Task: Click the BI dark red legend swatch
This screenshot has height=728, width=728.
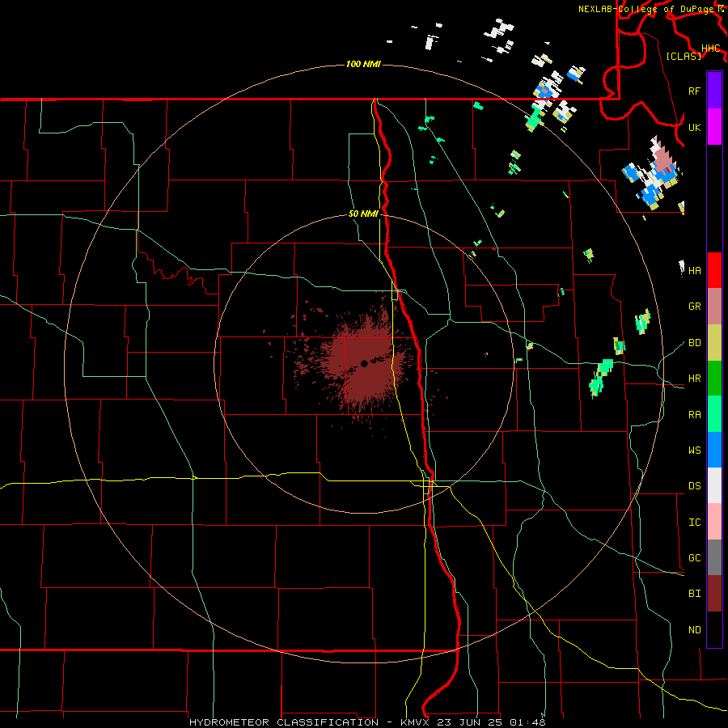Action: click(x=714, y=594)
